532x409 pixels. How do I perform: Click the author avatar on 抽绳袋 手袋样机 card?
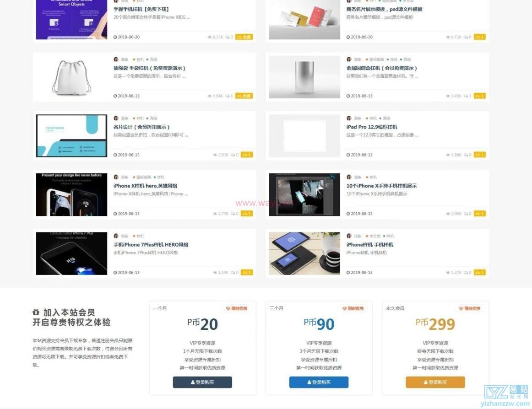(x=116, y=59)
